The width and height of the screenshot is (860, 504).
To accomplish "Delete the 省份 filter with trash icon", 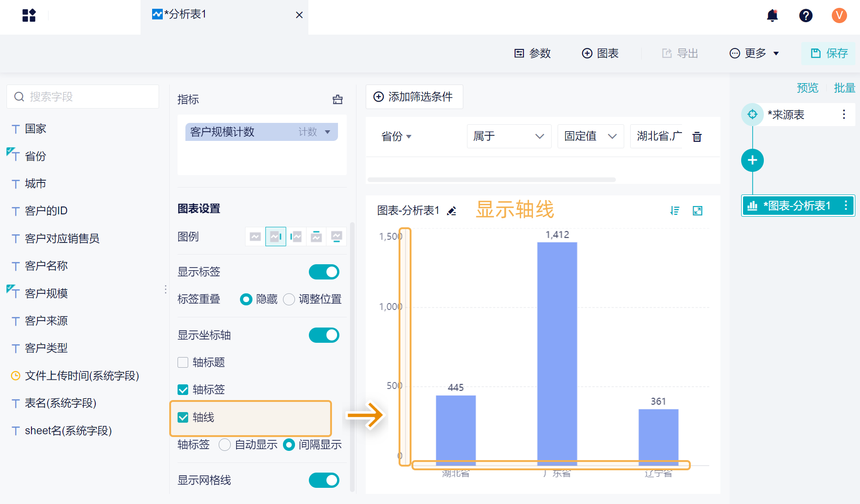I will (x=697, y=137).
